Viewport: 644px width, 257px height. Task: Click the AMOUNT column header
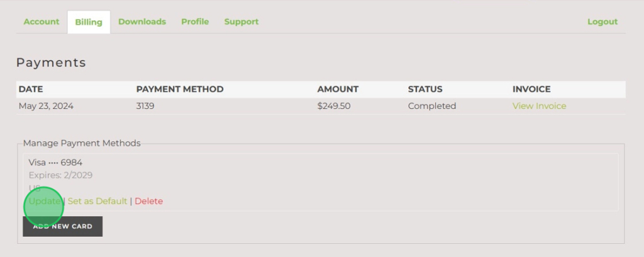point(338,89)
